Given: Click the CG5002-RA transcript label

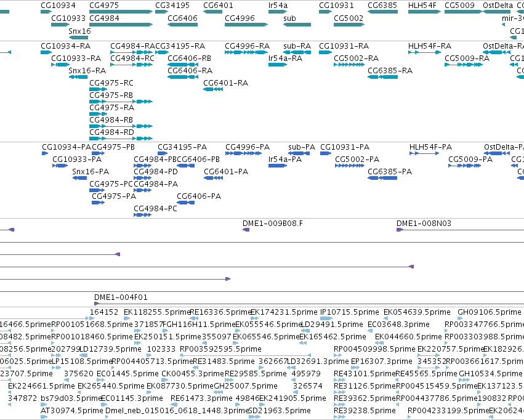Looking at the screenshot, I should click(x=357, y=58).
